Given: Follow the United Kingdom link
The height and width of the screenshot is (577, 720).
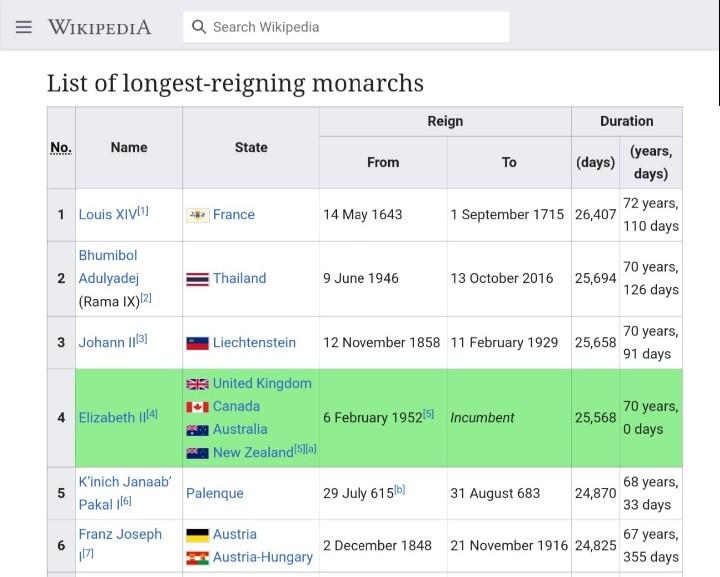Looking at the screenshot, I should [262, 383].
